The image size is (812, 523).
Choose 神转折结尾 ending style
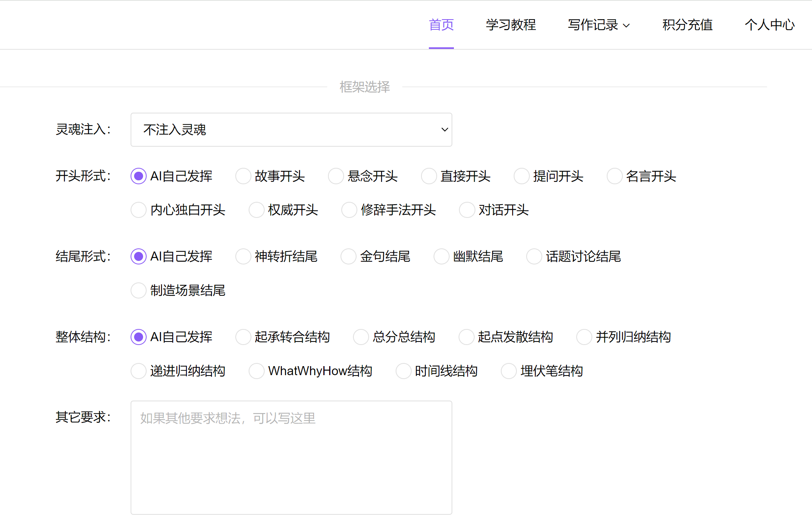pos(243,257)
